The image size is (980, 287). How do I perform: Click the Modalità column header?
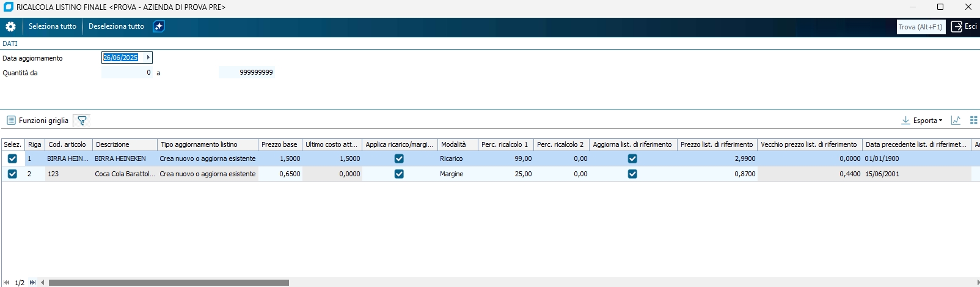pos(458,144)
